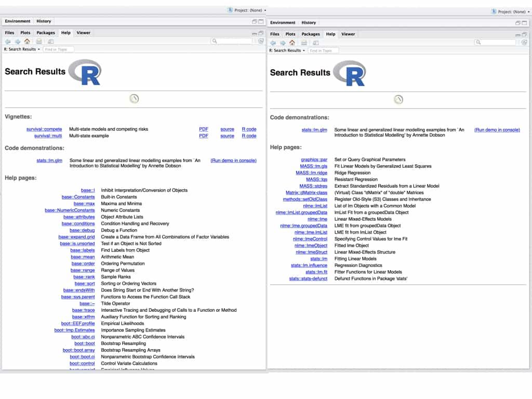This screenshot has height=399, width=532.
Task: Show topic in new window, left pane
Action: (50, 42)
